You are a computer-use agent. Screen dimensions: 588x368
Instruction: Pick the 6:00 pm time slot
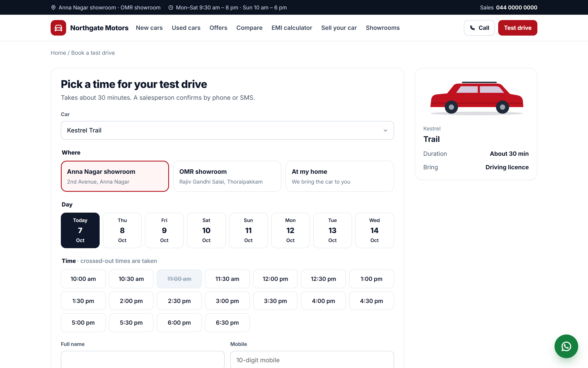(179, 322)
